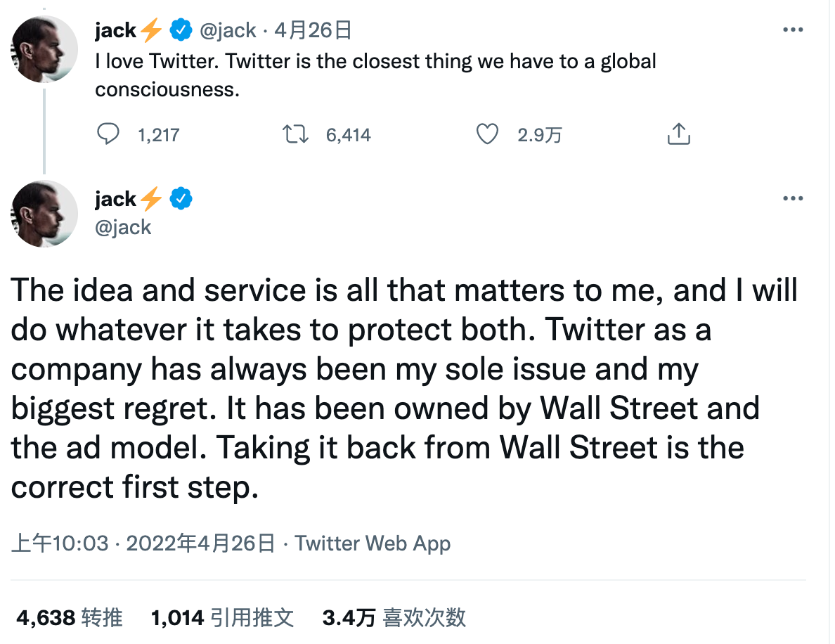This screenshot has height=644, width=835.
Task: Open the @jack handle under main tweet name
Action: [124, 227]
